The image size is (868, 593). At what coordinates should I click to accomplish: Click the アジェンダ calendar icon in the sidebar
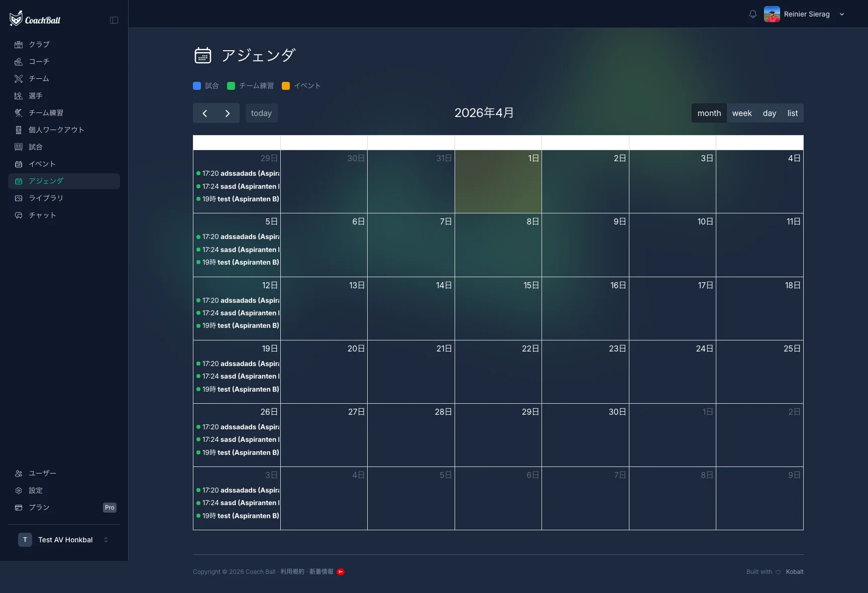click(x=19, y=181)
